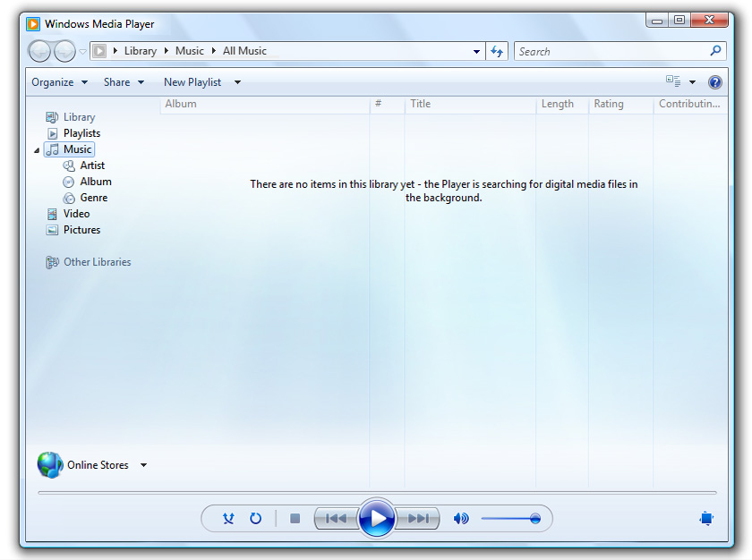Switch to compact mode icon
Viewport: 752px width, 560px height.
706,518
